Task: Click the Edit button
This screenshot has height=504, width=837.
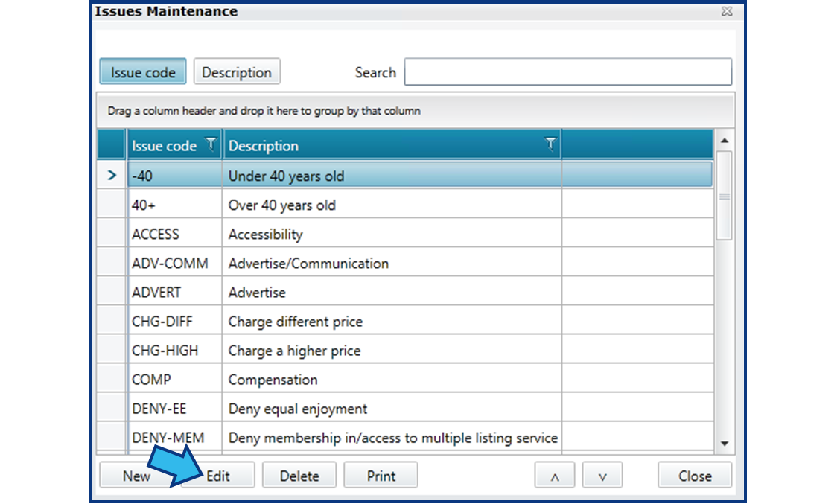Action: point(217,475)
